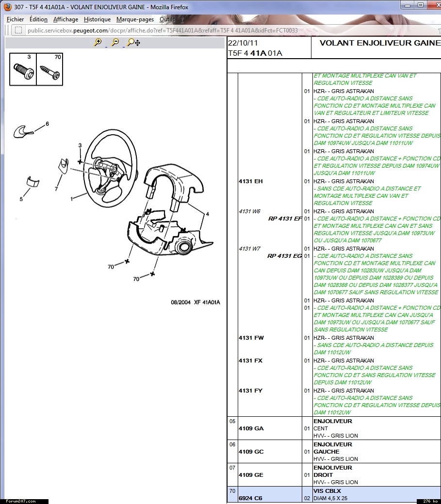Click the page identity icon beside URL
The image size is (441, 504).
tap(18, 30)
